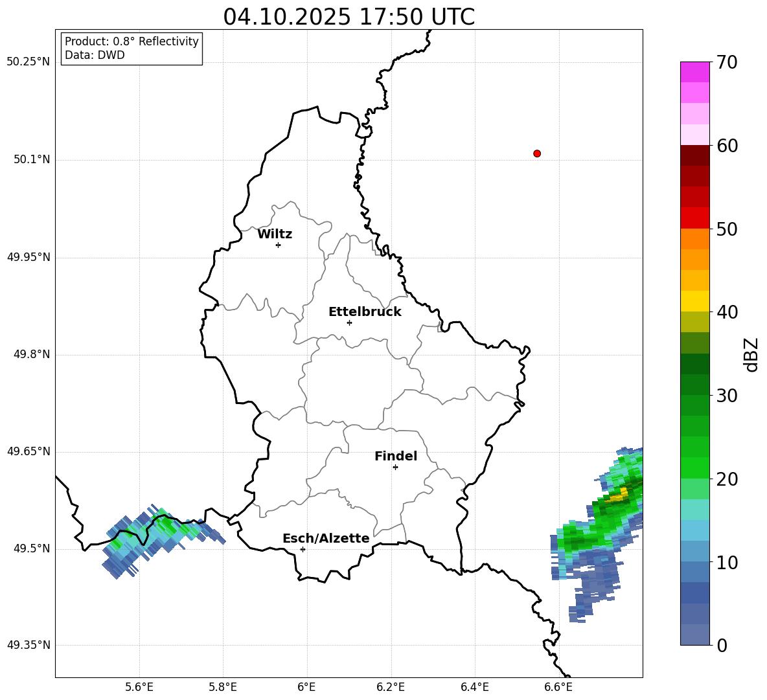The width and height of the screenshot is (767, 700).
Task: Click the yellow 40 dBZ colorbar swatch
Action: [x=694, y=301]
